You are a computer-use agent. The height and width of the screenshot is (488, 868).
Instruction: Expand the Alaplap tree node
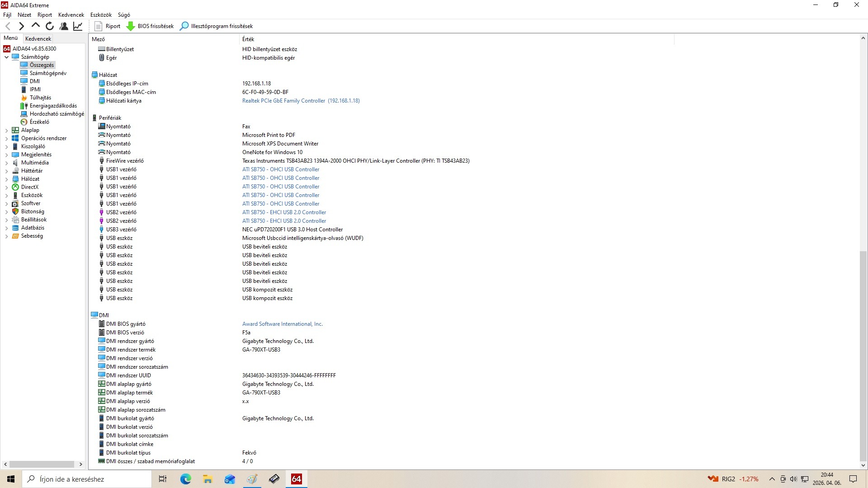tap(6, 131)
